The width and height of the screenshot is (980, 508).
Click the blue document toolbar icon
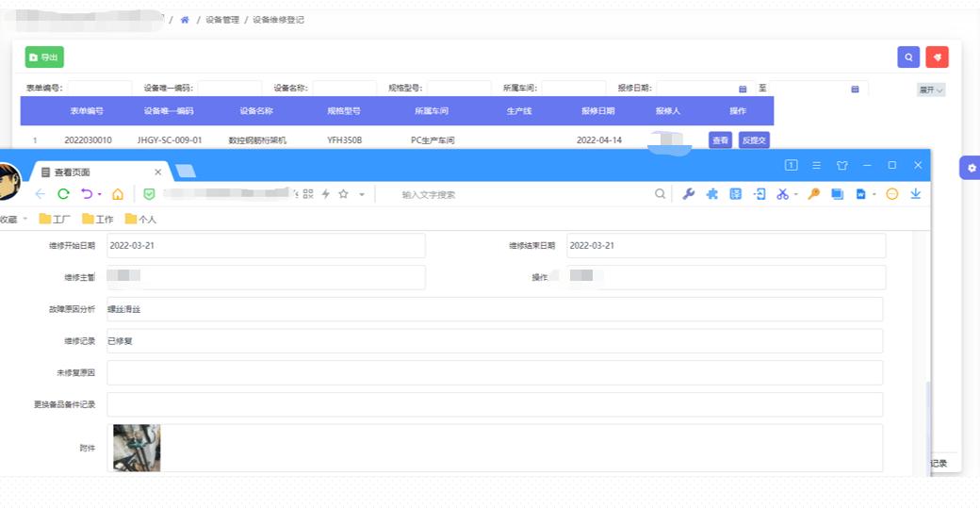860,194
